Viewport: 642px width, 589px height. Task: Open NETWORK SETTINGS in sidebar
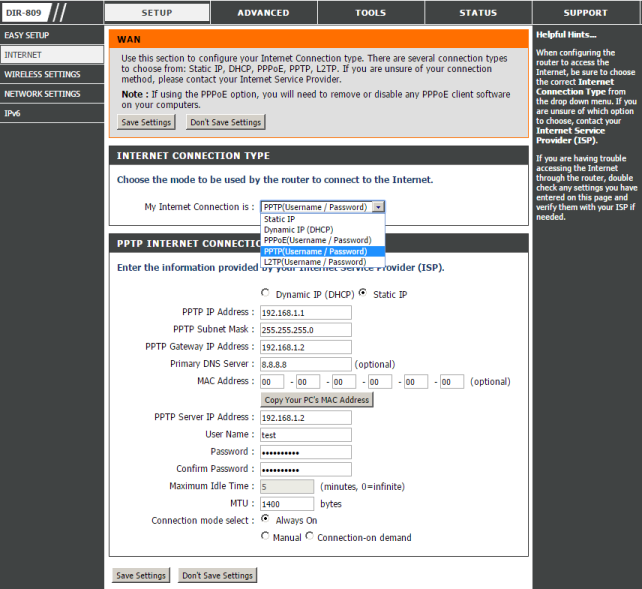(52, 94)
